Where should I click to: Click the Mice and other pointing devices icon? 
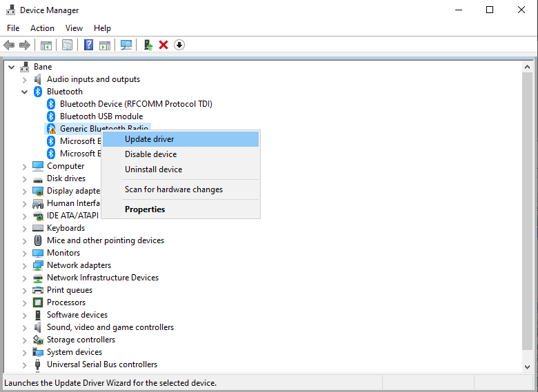coord(38,240)
